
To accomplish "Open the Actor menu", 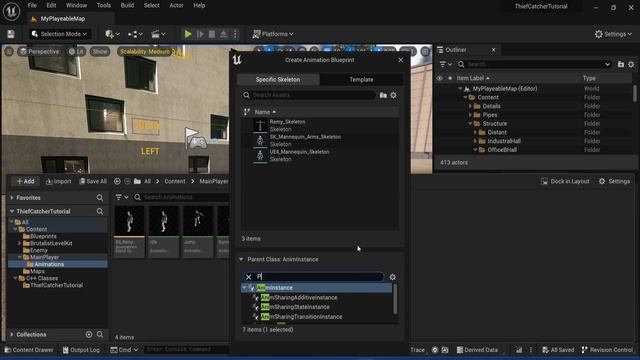I will pos(176,5).
